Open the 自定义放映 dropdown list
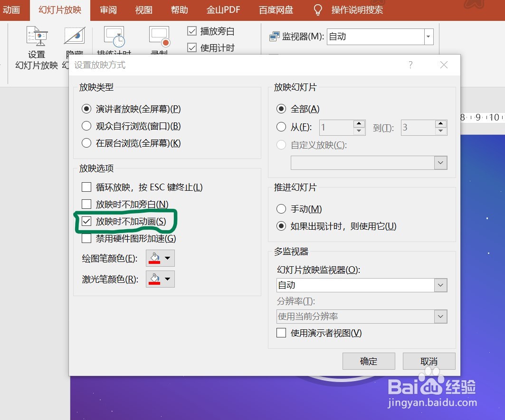The height and width of the screenshot is (420, 505). click(440, 163)
